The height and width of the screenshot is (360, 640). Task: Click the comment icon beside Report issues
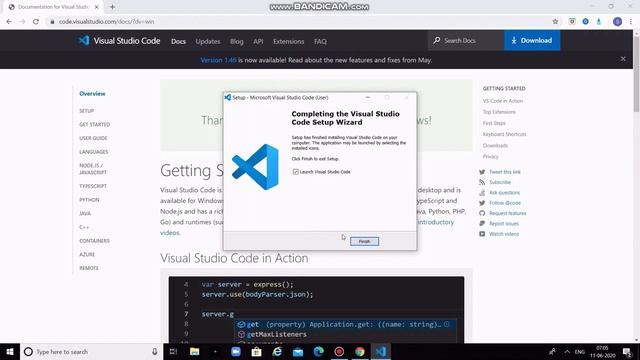pyautogui.click(x=482, y=224)
